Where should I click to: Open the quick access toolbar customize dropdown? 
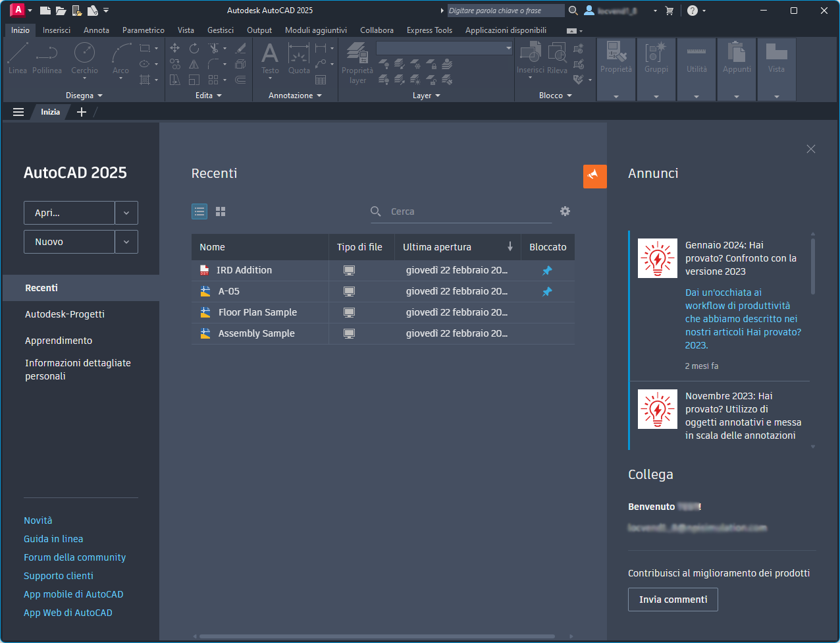click(x=106, y=11)
